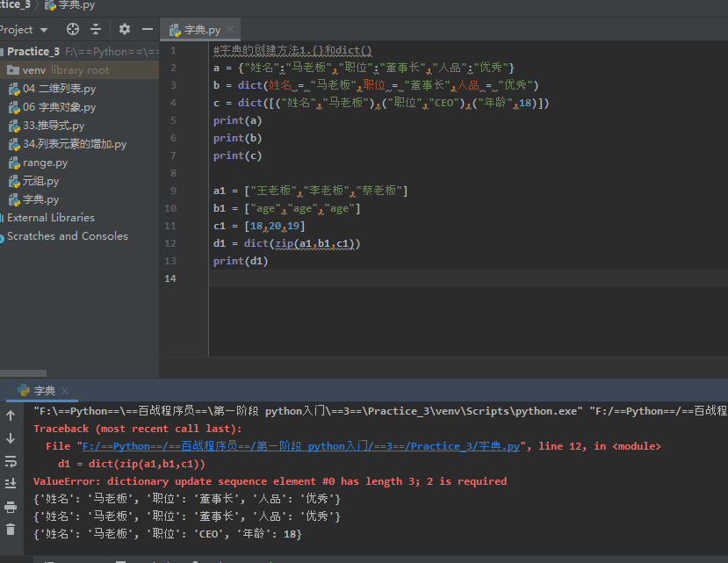Click the print icon in Run panel
This screenshot has height=563, width=728.
[11, 506]
